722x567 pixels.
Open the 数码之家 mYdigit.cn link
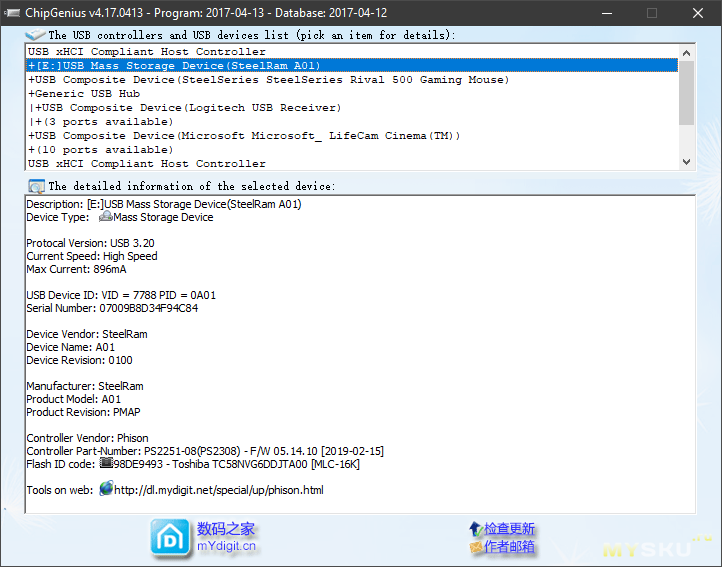[x=226, y=537]
